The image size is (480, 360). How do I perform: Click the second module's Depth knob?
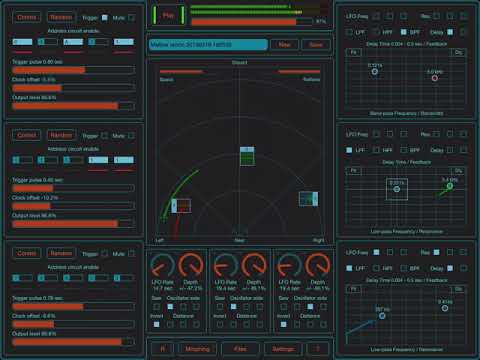click(254, 266)
